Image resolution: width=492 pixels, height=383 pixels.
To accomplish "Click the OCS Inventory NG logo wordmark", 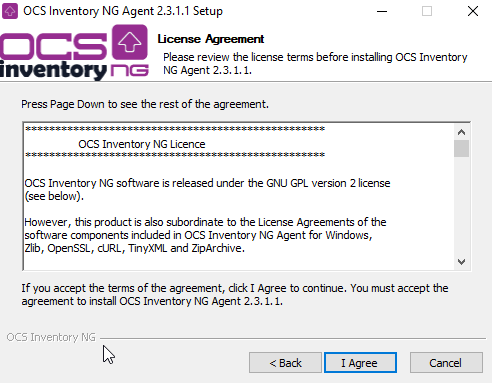I will pyautogui.click(x=74, y=53).
